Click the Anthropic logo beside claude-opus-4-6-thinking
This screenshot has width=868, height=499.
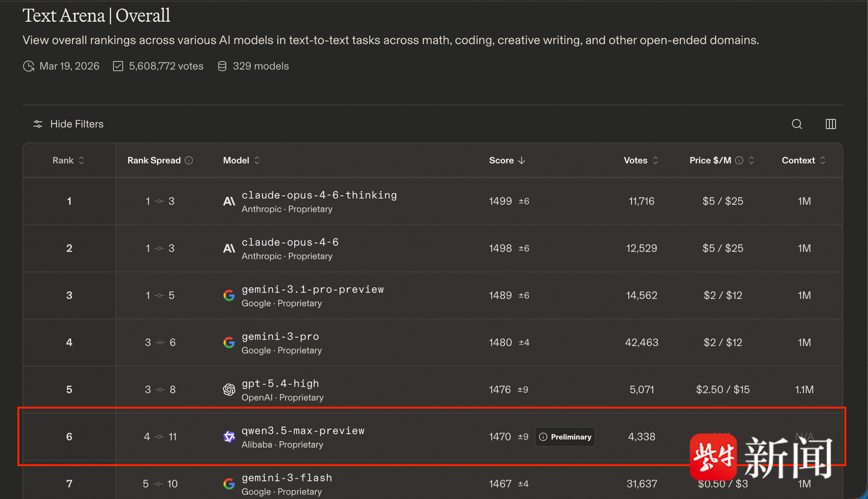click(x=229, y=201)
